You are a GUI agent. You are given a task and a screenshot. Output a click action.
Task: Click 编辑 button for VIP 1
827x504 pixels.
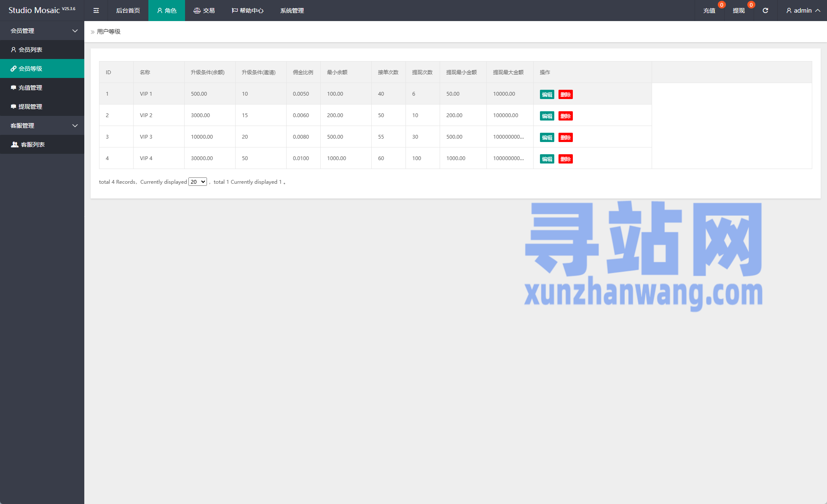coord(547,94)
